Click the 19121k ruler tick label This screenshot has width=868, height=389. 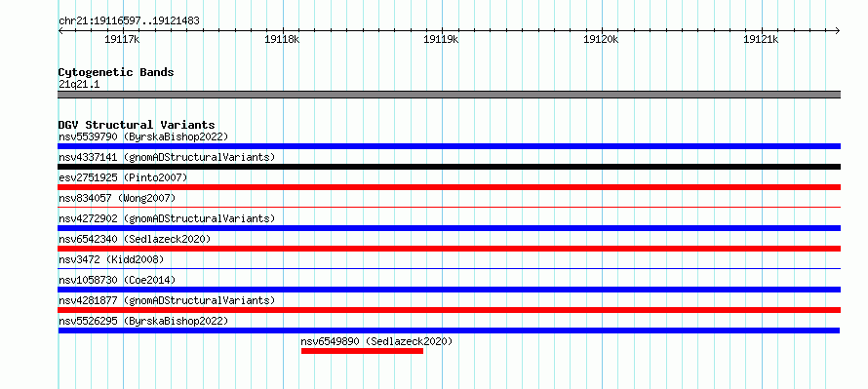[761, 39]
